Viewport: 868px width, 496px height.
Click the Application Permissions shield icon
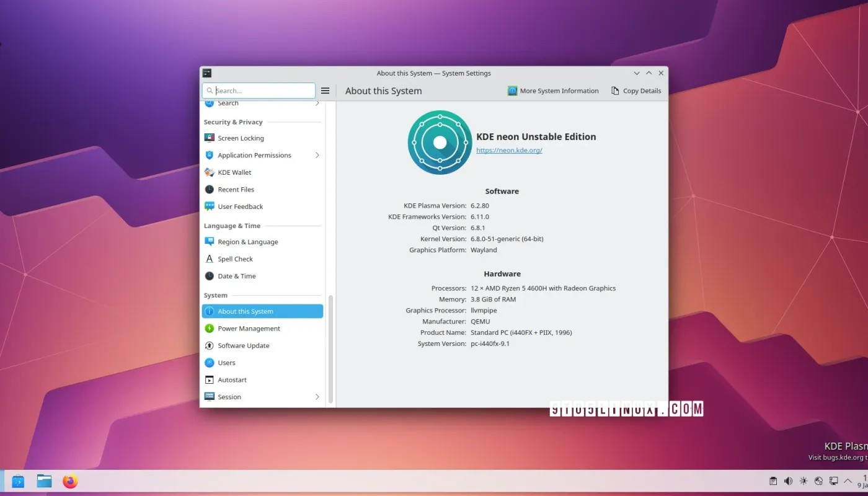pyautogui.click(x=210, y=155)
